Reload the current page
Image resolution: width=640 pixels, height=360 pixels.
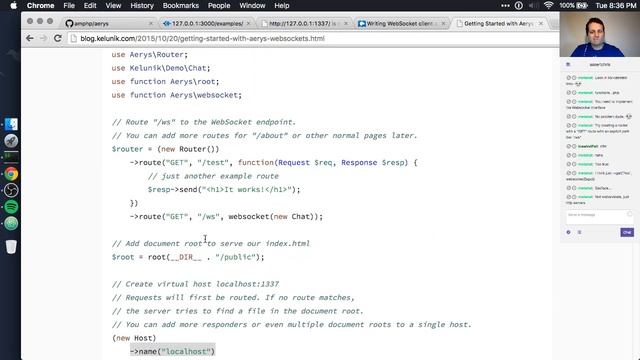tap(58, 38)
